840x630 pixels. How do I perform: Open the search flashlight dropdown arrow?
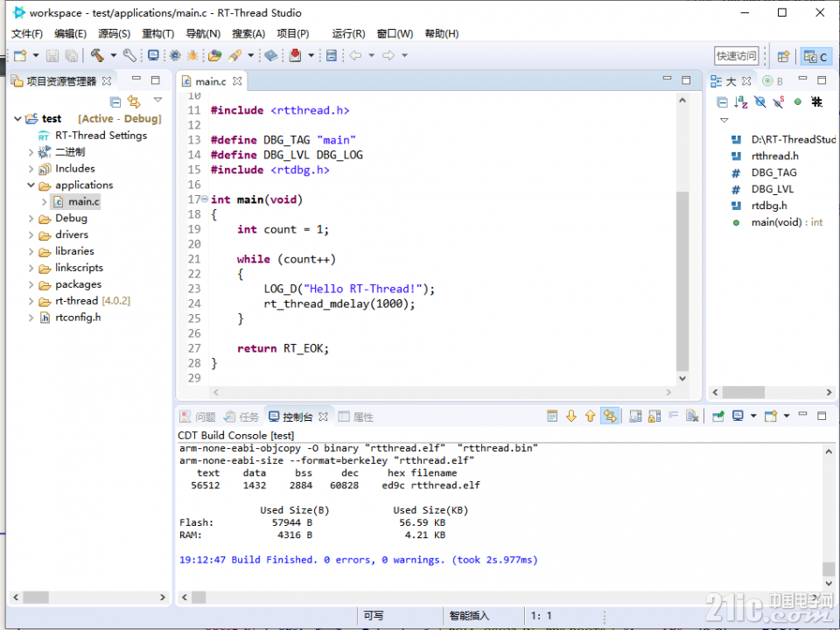pyautogui.click(x=250, y=55)
